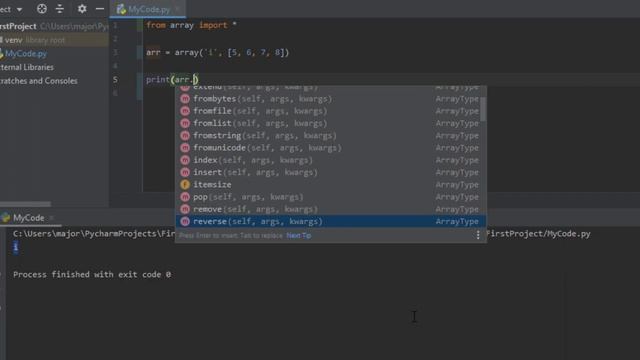640x360 pixels.
Task: Select External Libraries in project tree
Action: [27, 67]
